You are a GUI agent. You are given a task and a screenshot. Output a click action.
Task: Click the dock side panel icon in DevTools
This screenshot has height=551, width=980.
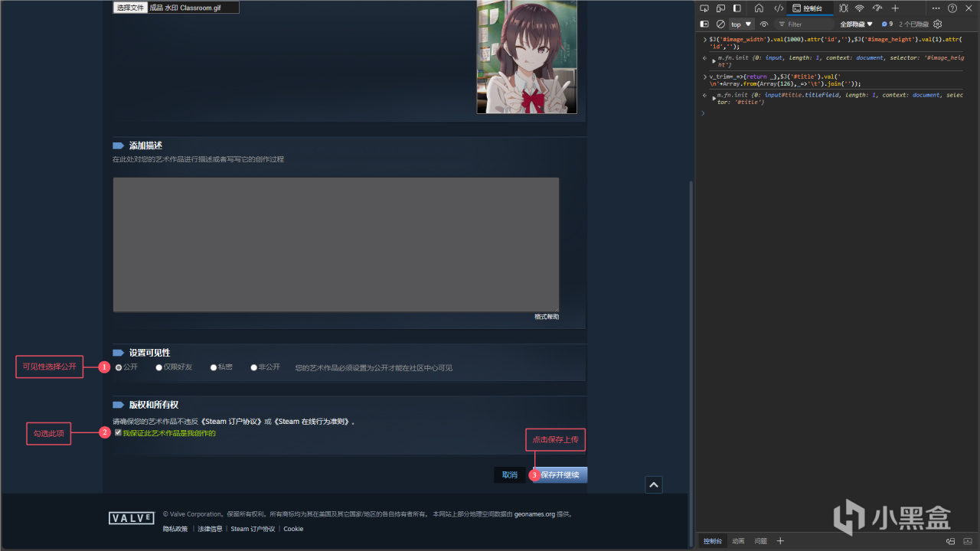point(737,8)
